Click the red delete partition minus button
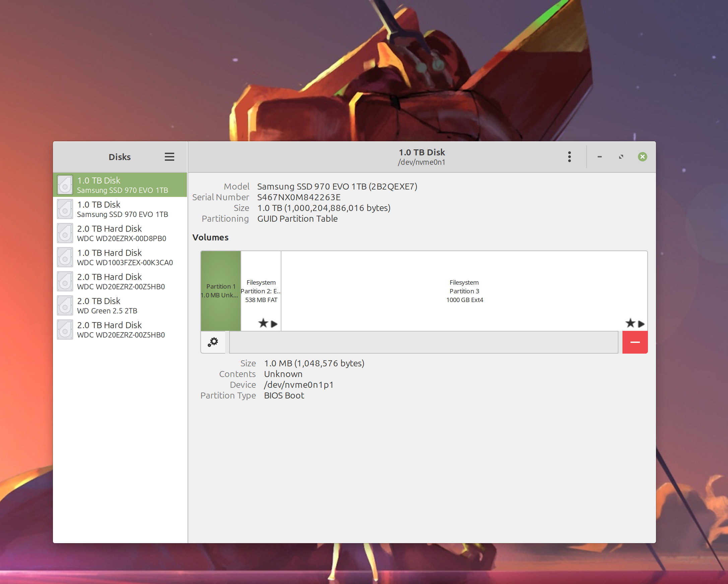728x584 pixels. point(635,342)
